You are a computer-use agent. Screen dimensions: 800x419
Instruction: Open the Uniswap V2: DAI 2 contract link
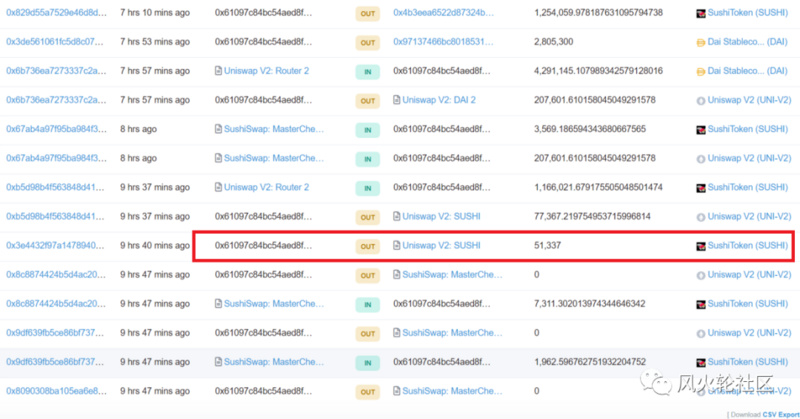pos(439,100)
